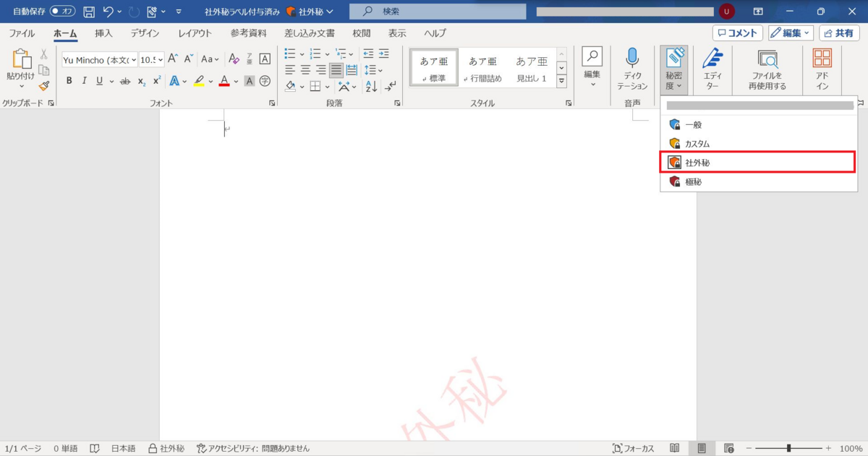Toggle the AutoSave (自動保存) switch

(x=62, y=12)
